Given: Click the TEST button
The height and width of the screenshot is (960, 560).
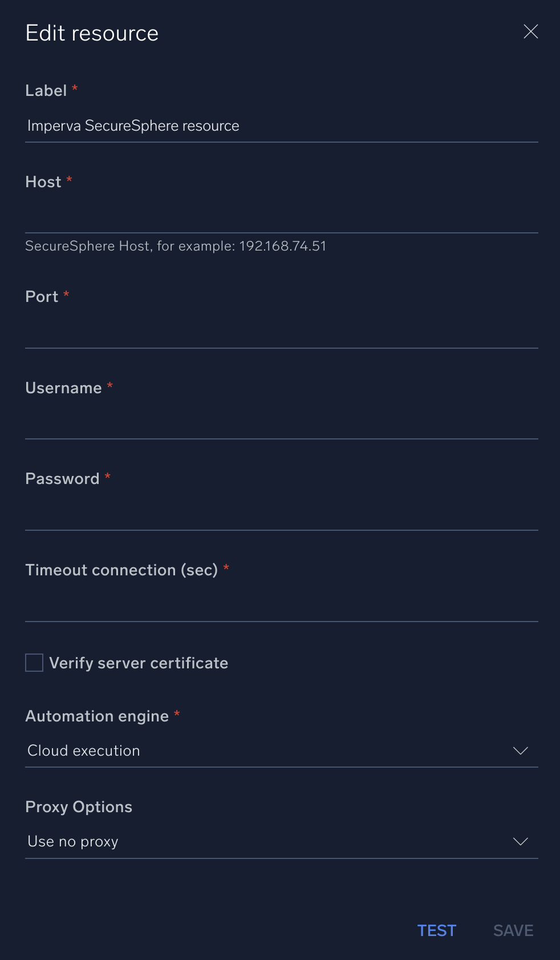Looking at the screenshot, I should coord(437,930).
